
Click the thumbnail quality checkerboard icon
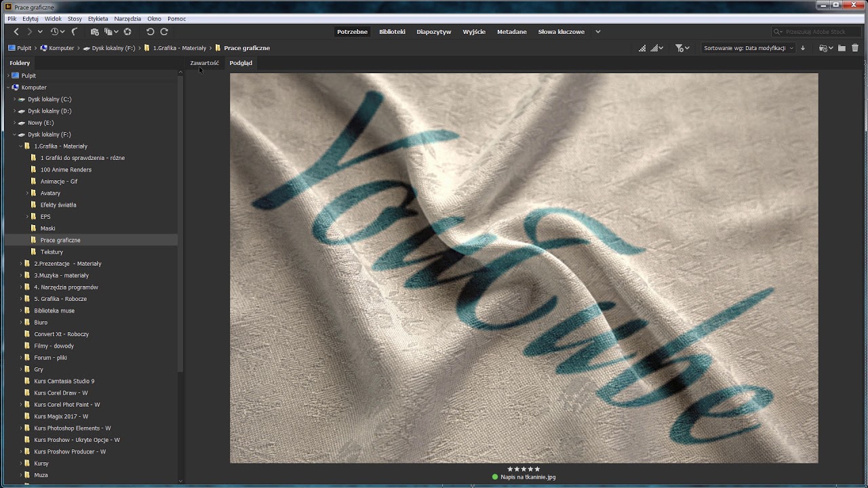[x=642, y=48]
